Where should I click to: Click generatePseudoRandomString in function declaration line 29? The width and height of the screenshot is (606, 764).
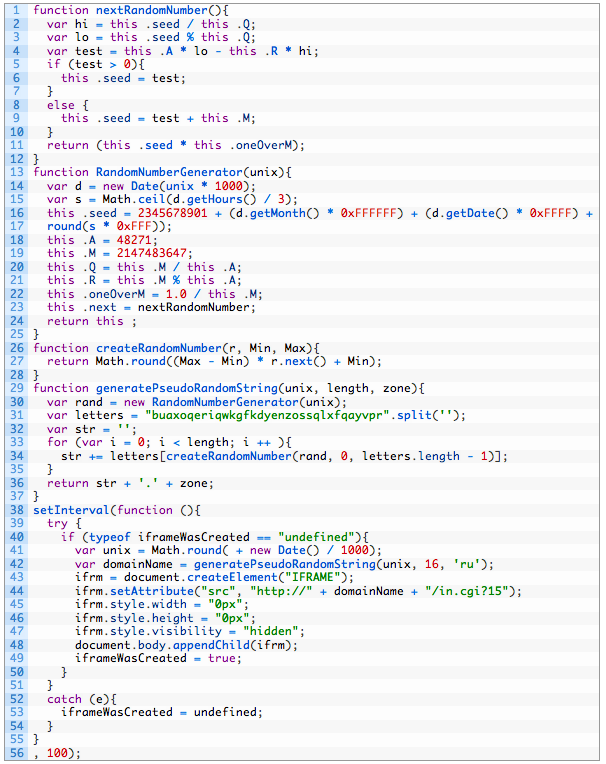pyautogui.click(x=187, y=388)
